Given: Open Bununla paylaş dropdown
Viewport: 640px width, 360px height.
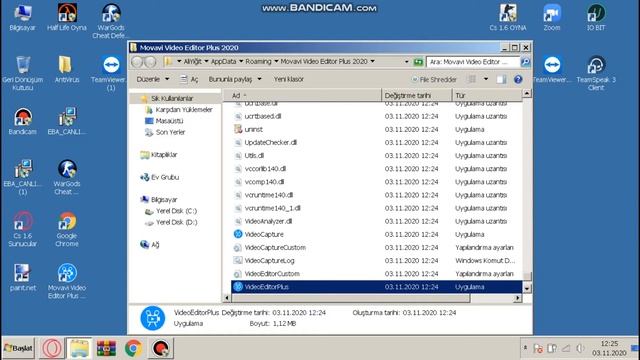Looking at the screenshot, I should coord(235,79).
